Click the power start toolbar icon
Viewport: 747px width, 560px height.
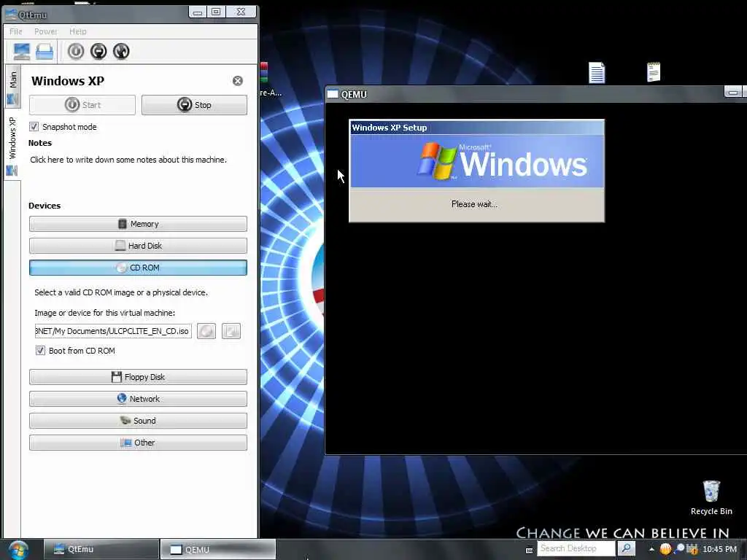coord(76,51)
